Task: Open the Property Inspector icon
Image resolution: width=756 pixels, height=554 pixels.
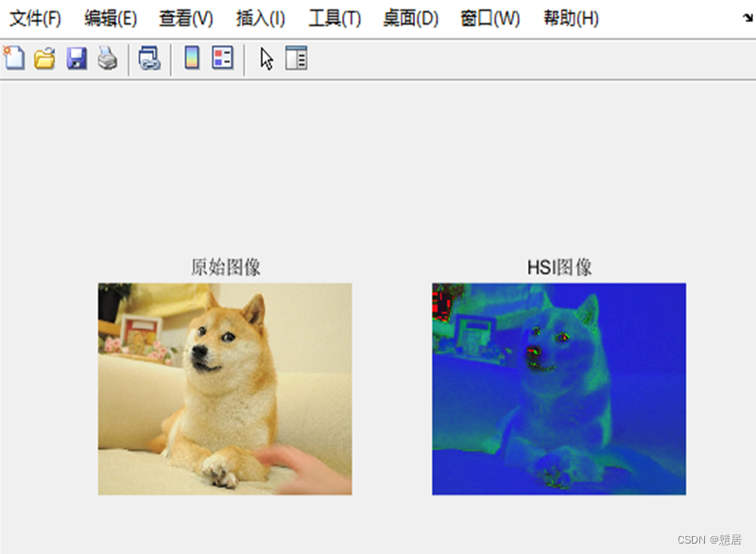Action: tap(296, 59)
